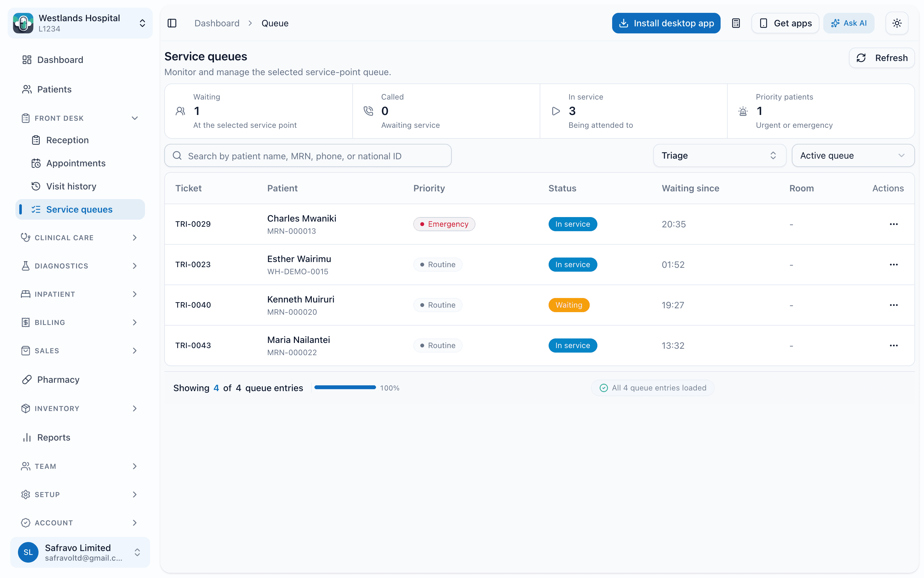Select Patients in the sidebar
Image resolution: width=924 pixels, height=578 pixels.
(80, 89)
